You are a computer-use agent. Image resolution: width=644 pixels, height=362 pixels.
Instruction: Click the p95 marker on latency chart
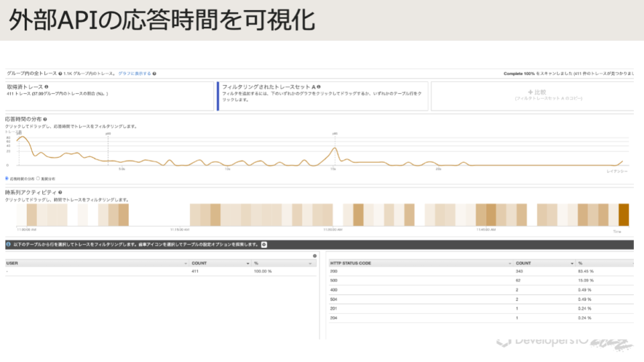pos(334,133)
